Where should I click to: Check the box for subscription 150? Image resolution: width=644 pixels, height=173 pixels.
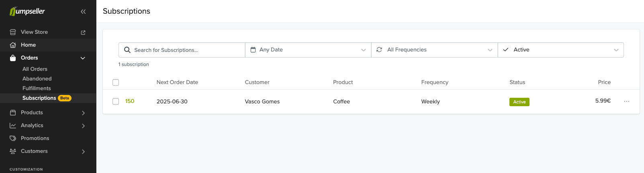point(116,101)
